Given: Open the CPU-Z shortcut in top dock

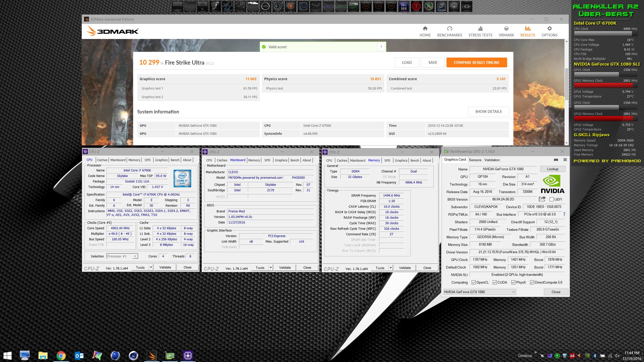Looking at the screenshot, I should click(x=328, y=6).
